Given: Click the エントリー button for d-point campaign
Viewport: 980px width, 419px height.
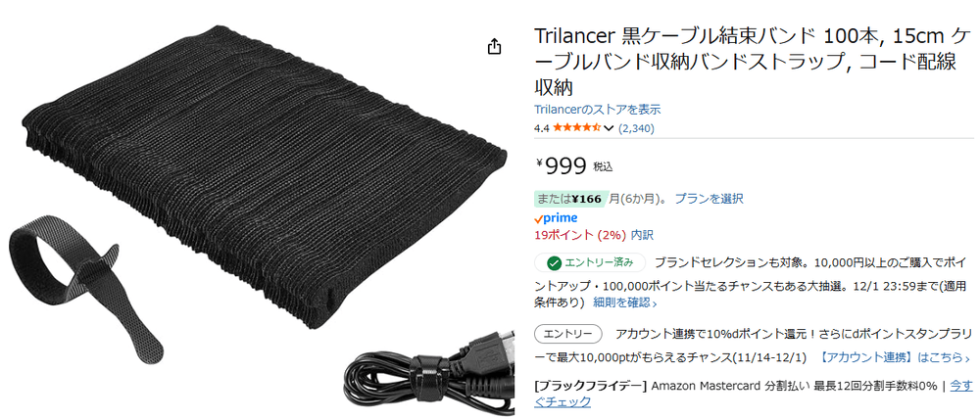Looking at the screenshot, I should [x=568, y=334].
